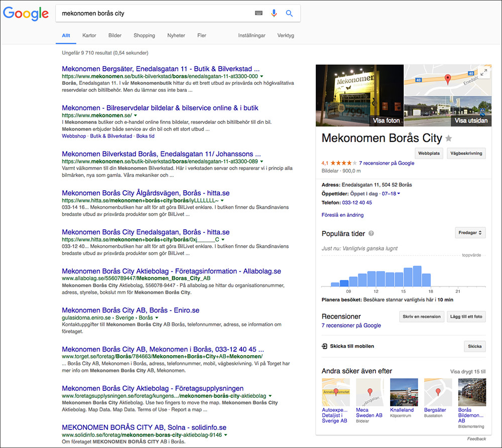The width and height of the screenshot is (502, 448).
Task: Open Ålgårdsvägen hitta.se result
Action: 146,193
